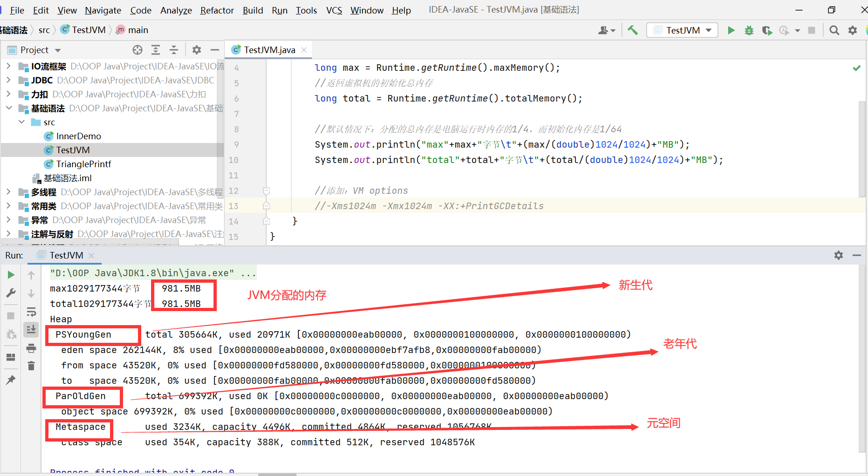868x476 pixels.
Task: Click the fold marker at line 12
Action: pyautogui.click(x=266, y=190)
